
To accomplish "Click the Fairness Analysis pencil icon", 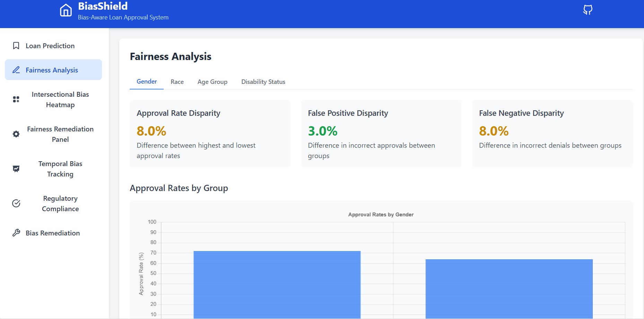I will tap(16, 70).
